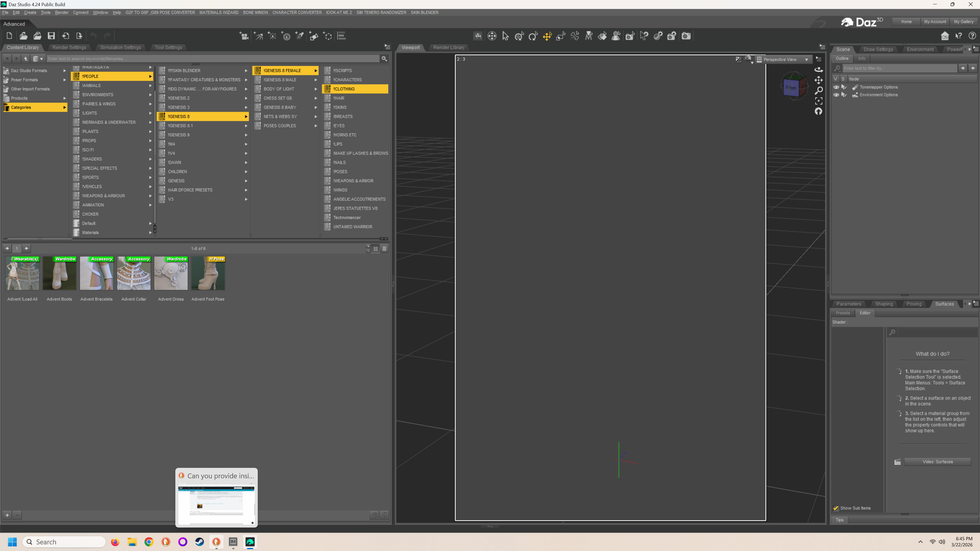Click the Frame view icon in viewport
Screen dimensions: 980x551
tap(818, 101)
